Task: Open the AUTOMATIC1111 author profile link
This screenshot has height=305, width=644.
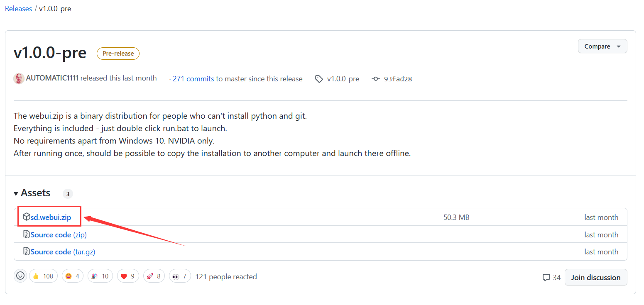Action: (52, 78)
